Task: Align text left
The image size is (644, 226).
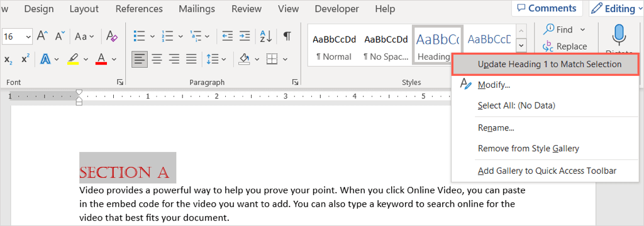Action: 140,59
